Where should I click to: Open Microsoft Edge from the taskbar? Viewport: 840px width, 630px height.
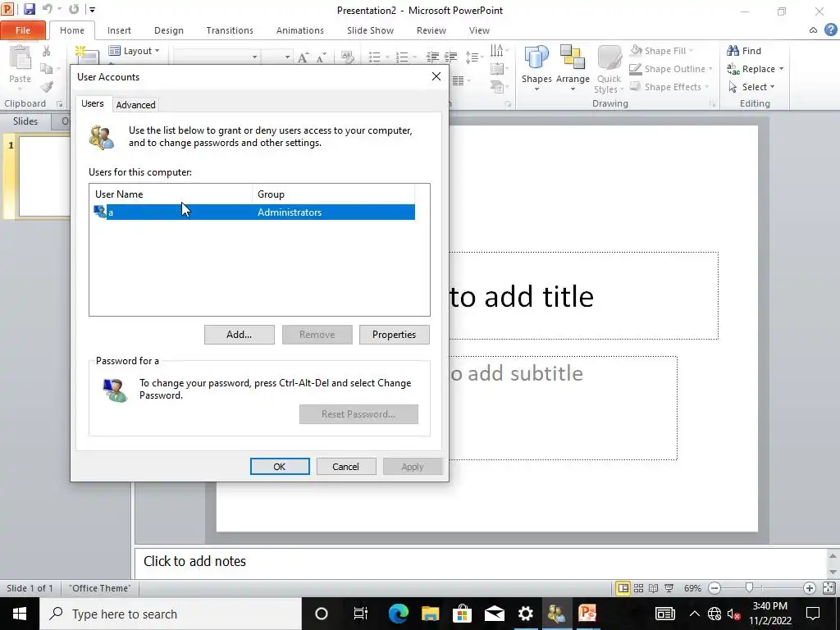398,614
